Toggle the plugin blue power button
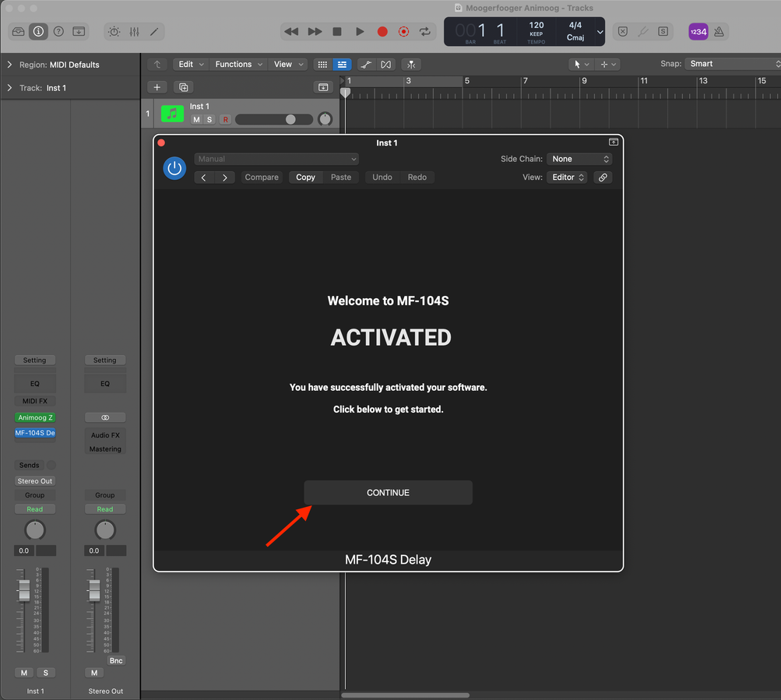Viewport: 781px width, 700px height. coord(174,168)
